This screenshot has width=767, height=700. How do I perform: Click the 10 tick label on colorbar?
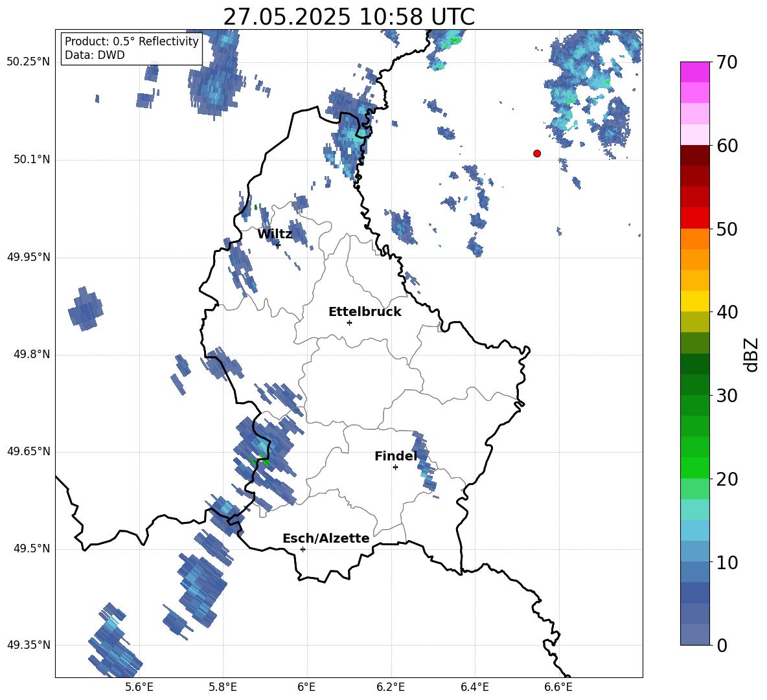[727, 562]
